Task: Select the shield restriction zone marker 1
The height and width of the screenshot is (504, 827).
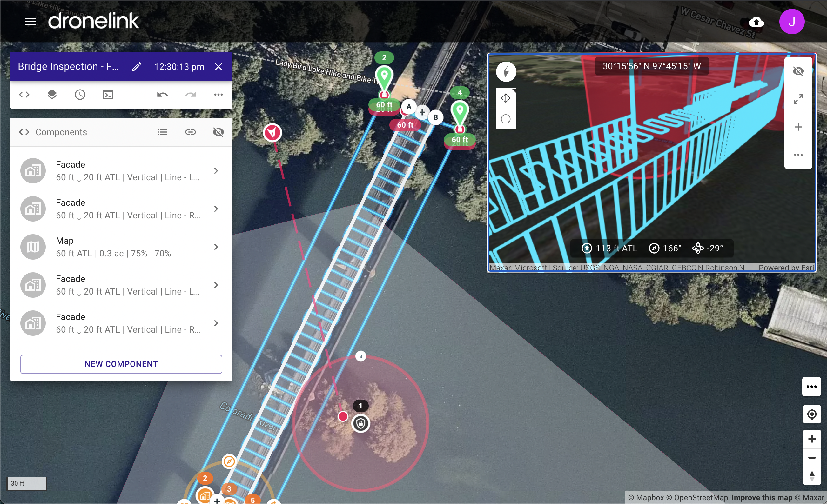Action: point(361,423)
